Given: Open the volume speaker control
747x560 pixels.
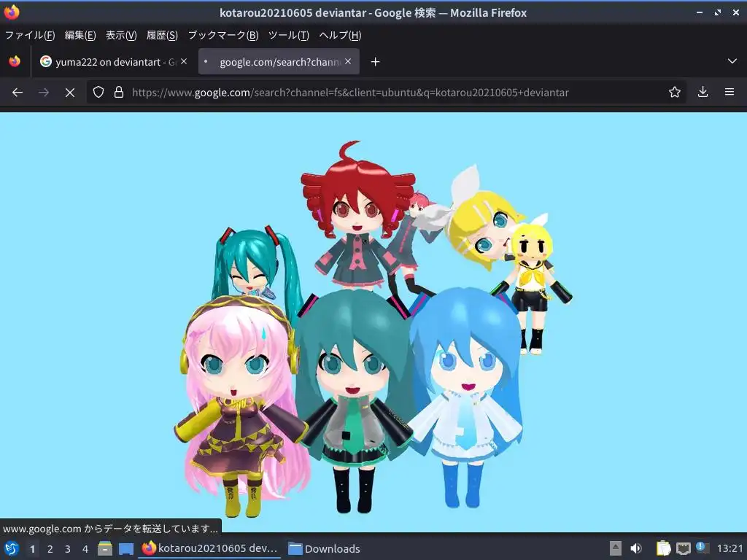Looking at the screenshot, I should coord(636,548).
